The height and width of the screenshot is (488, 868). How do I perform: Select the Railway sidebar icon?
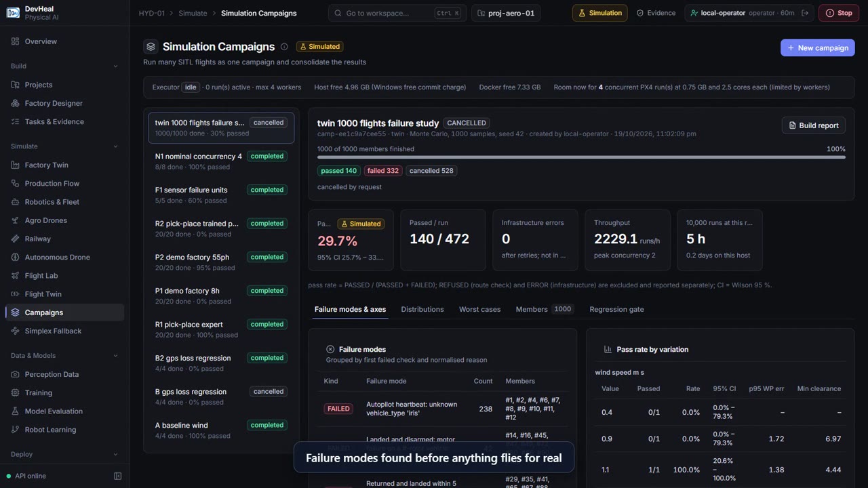(x=15, y=239)
